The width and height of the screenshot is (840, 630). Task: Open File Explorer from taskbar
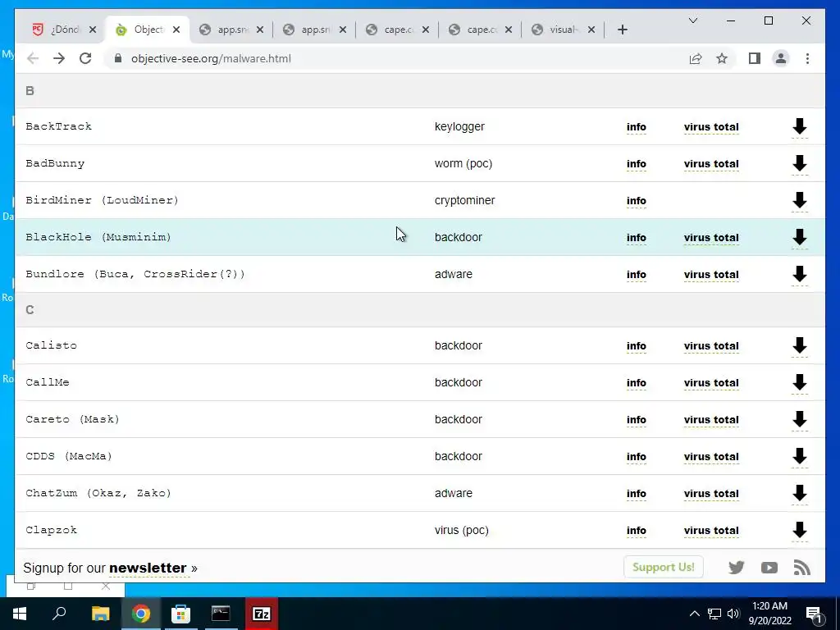100,614
